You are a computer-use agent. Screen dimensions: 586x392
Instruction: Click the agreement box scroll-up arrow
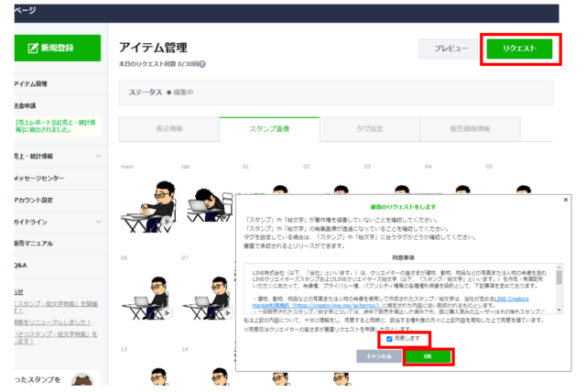[x=559, y=267]
